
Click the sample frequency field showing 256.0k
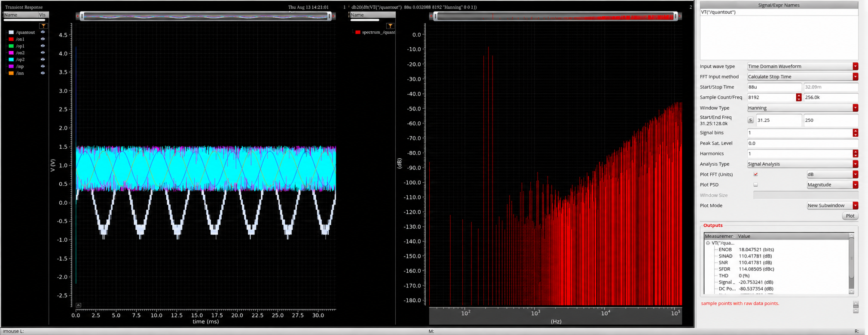831,98
